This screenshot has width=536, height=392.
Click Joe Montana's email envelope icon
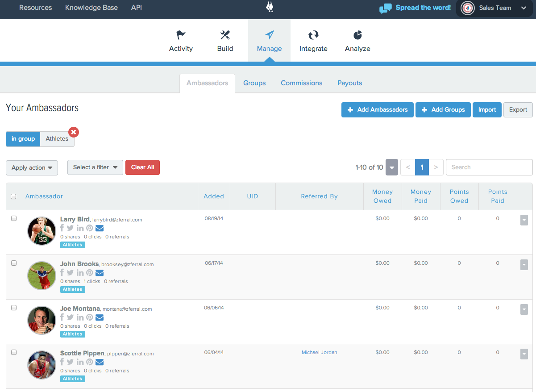pos(100,317)
